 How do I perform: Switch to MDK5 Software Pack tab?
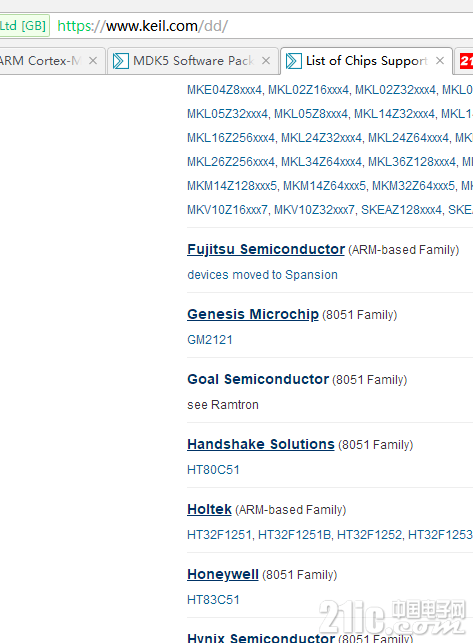[x=193, y=61]
